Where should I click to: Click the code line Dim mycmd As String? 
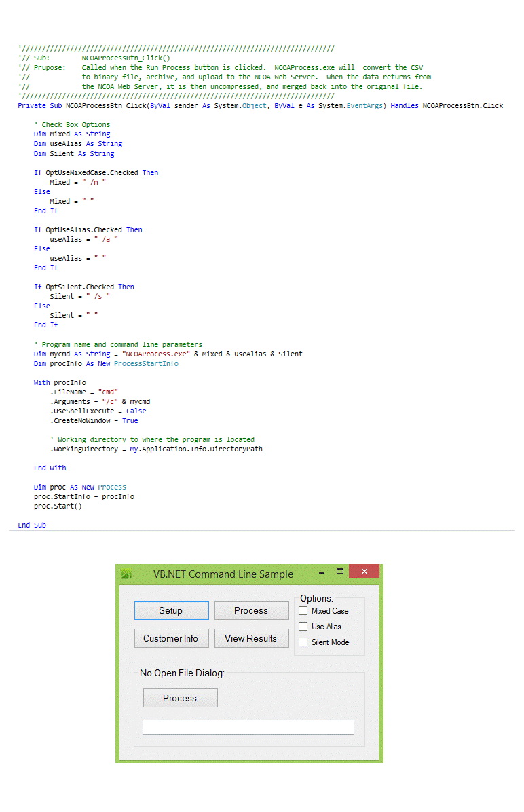point(168,354)
